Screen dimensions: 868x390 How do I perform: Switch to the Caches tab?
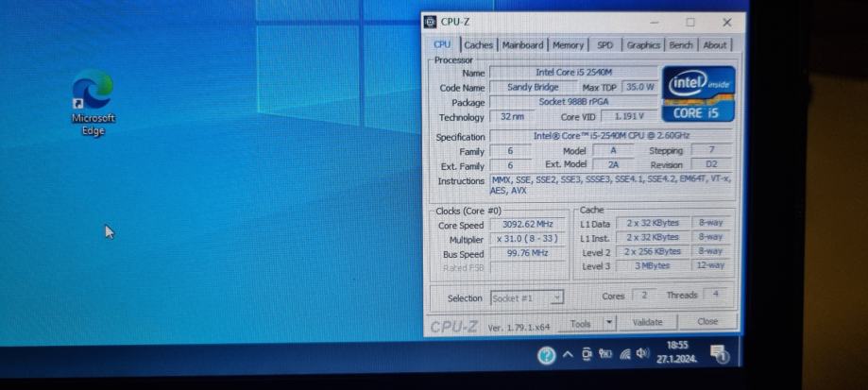click(x=478, y=45)
